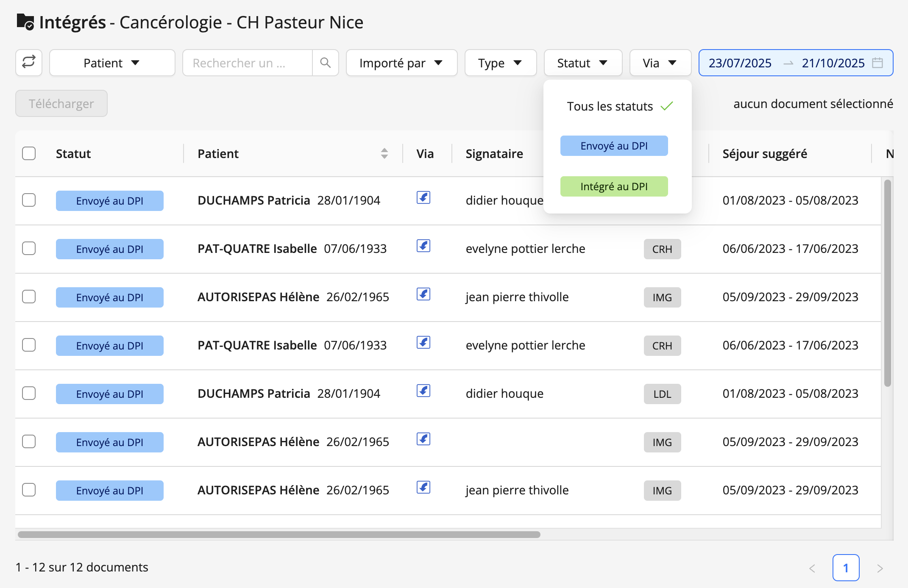Screen dimensions: 908x588
Task: Click the refresh arrows icon button
Action: [29, 63]
